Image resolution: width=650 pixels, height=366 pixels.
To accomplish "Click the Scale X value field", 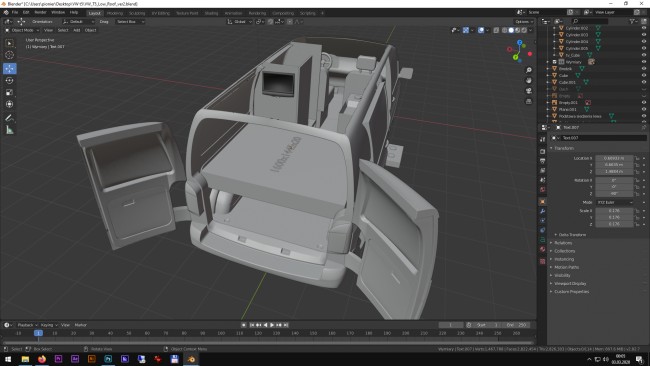I will (614, 211).
